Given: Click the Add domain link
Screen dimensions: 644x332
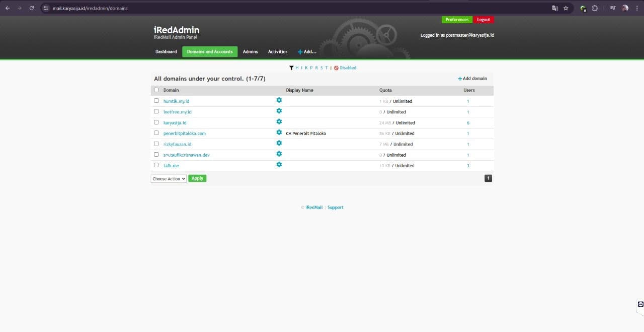Looking at the screenshot, I should [472, 79].
